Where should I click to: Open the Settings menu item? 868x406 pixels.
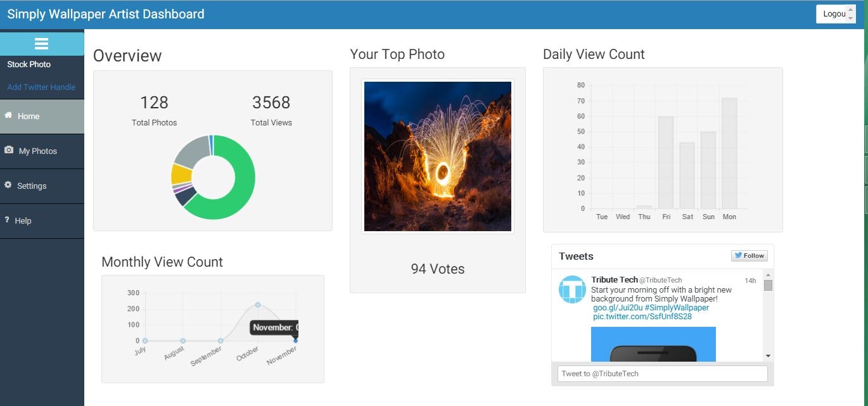[42, 186]
